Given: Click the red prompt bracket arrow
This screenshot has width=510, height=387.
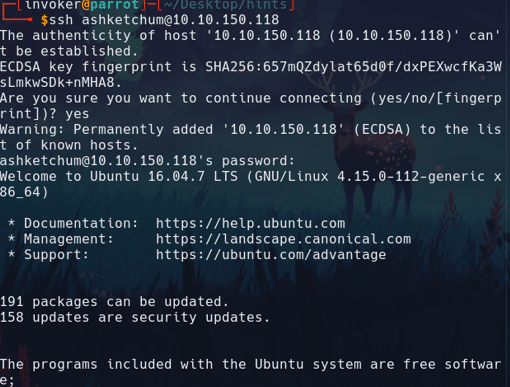Looking at the screenshot, I should coord(17,12).
